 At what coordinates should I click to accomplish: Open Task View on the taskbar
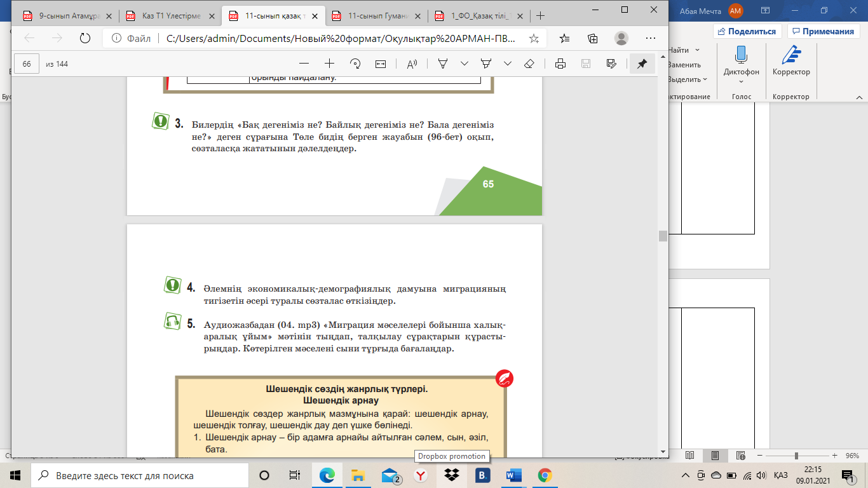295,475
